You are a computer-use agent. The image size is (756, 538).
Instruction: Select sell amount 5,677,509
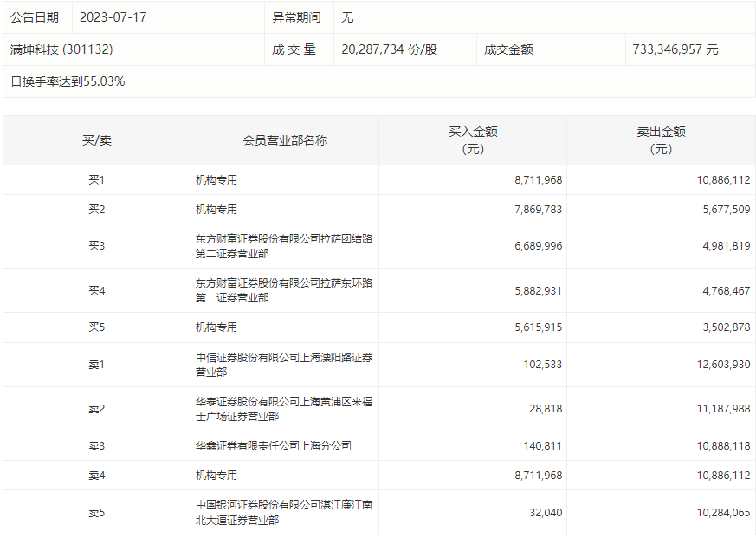(726, 210)
